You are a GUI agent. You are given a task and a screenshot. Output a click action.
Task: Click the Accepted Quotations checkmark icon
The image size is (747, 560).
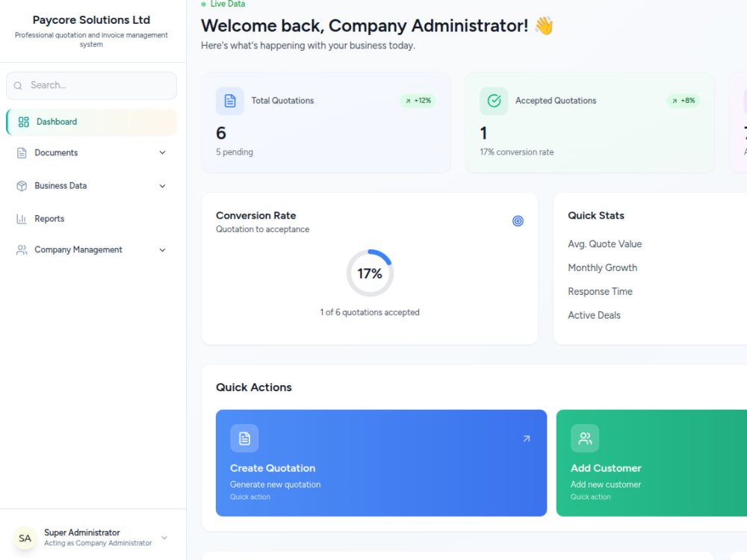click(494, 101)
